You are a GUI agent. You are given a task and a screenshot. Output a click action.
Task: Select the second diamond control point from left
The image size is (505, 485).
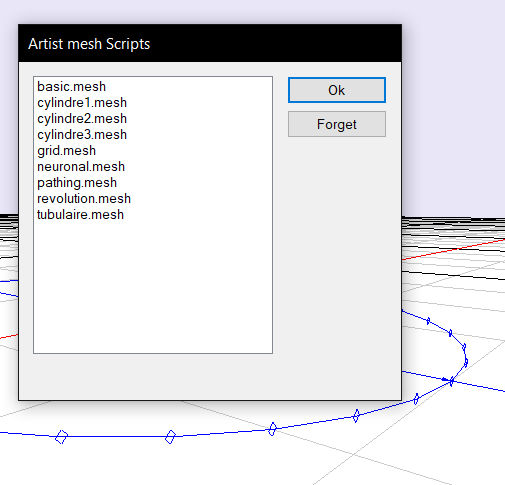click(170, 437)
